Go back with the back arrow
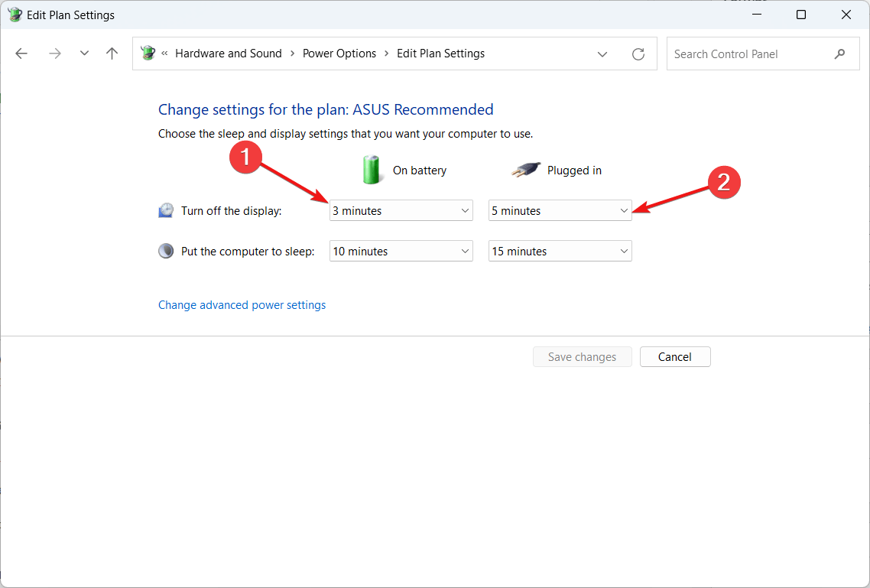This screenshot has width=870, height=588. [21, 54]
